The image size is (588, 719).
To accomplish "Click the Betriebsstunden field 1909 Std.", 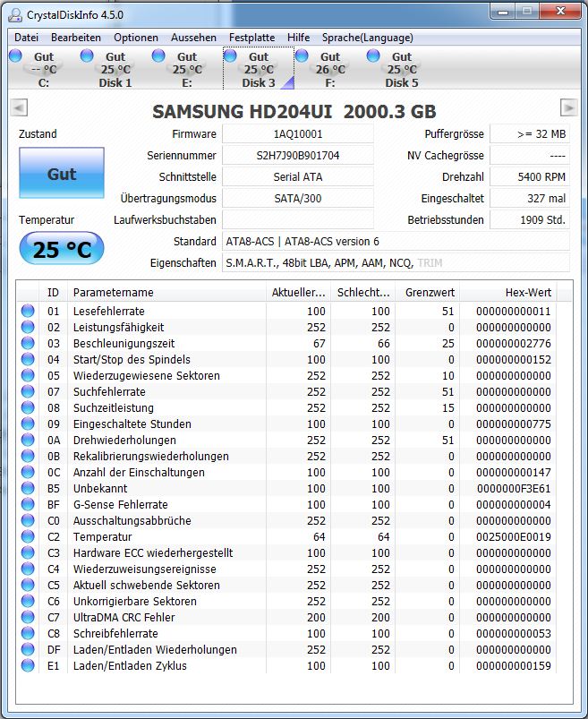I will 530,220.
